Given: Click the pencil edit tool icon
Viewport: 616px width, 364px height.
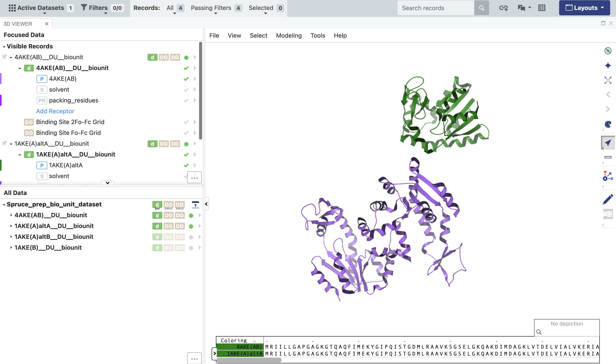Looking at the screenshot, I should pos(608,199).
